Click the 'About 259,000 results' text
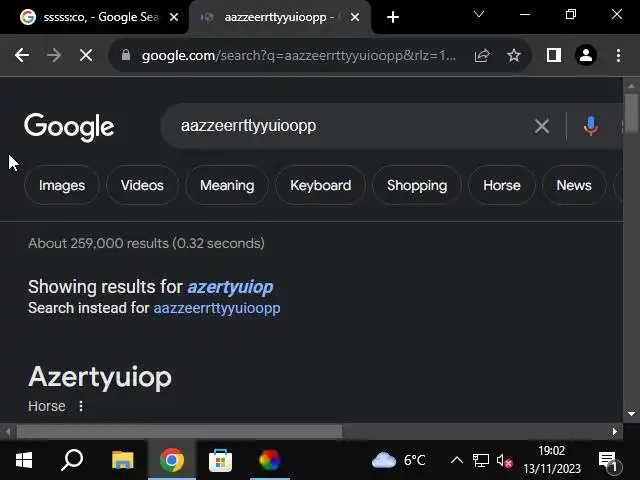Viewport: 640px width, 480px height. [x=146, y=243]
